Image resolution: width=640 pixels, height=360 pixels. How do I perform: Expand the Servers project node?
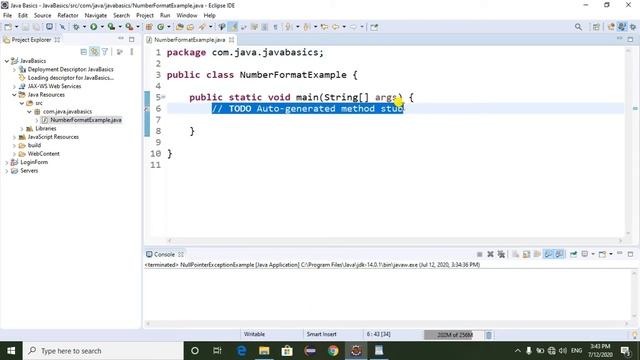[x=7, y=171]
